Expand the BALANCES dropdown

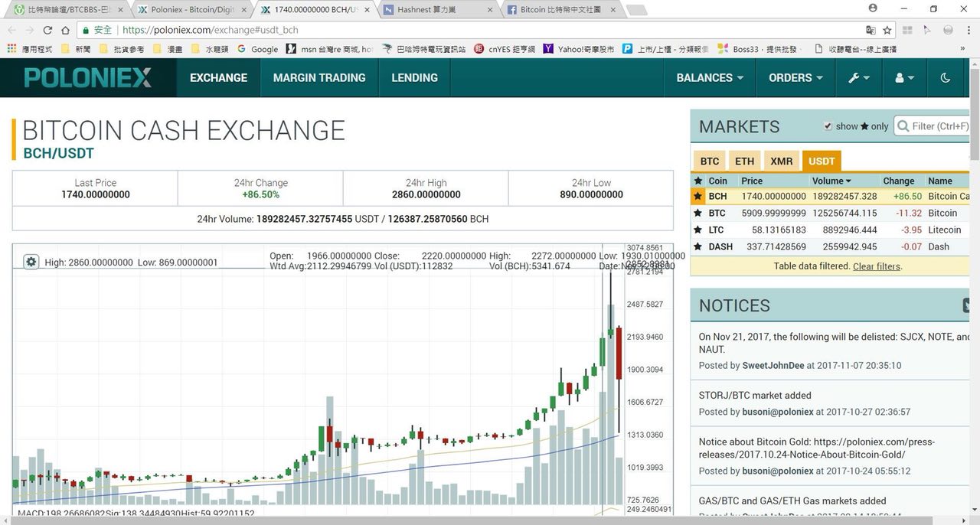[710, 77]
